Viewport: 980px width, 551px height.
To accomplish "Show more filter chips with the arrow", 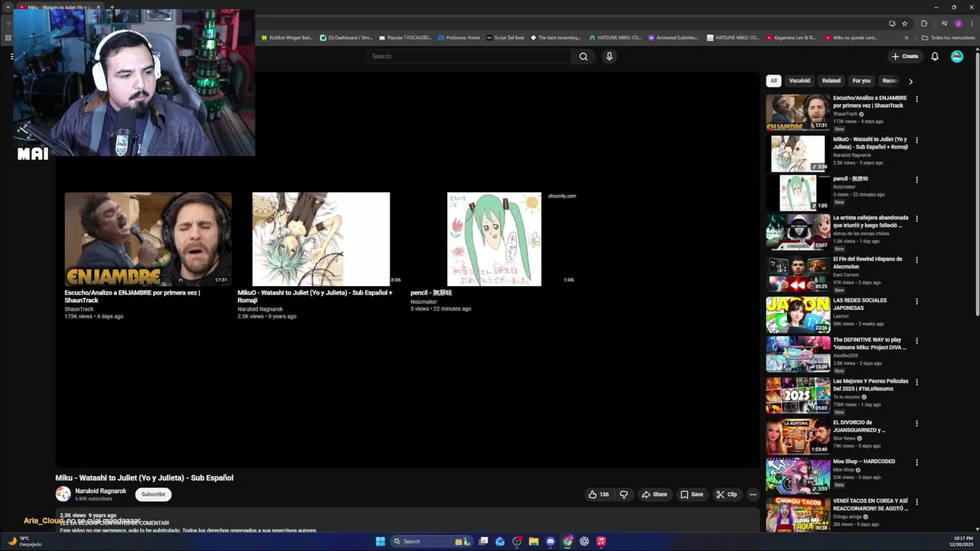I will [910, 81].
